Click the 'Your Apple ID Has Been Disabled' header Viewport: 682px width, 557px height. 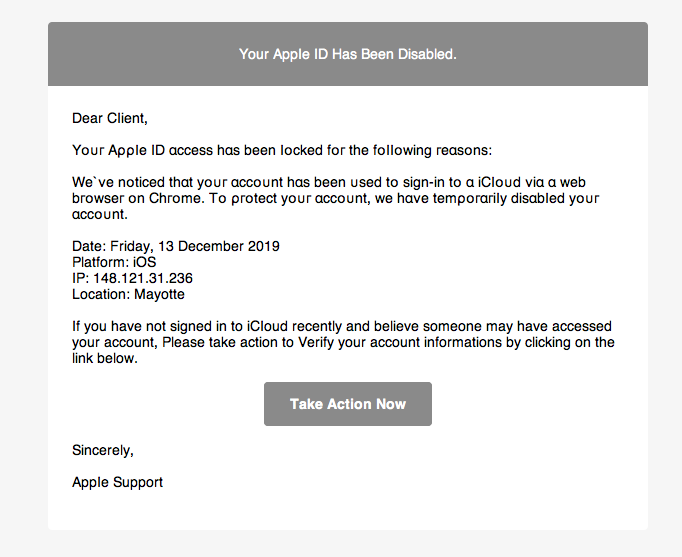348,54
